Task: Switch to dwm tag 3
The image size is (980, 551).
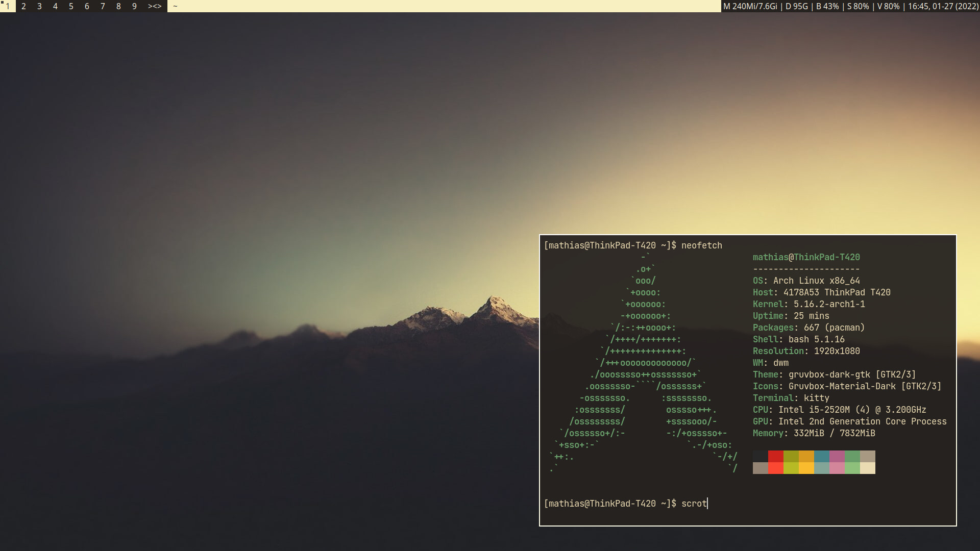Action: point(39,6)
